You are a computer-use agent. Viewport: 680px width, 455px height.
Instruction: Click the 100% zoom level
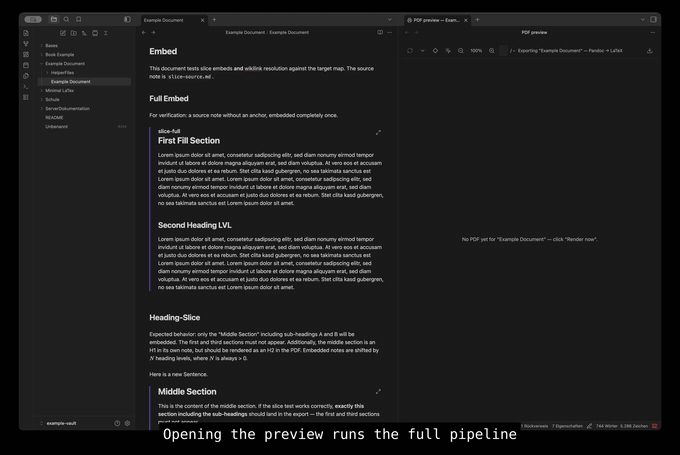tap(476, 51)
